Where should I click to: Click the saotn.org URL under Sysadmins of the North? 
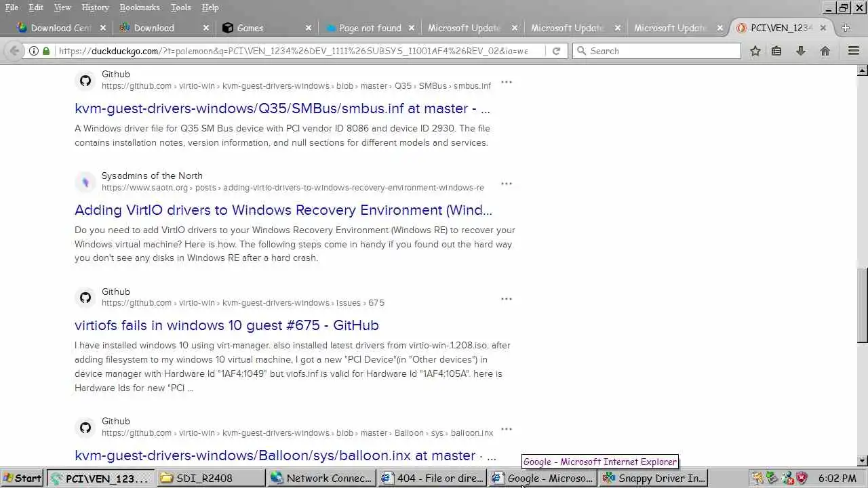293,188
